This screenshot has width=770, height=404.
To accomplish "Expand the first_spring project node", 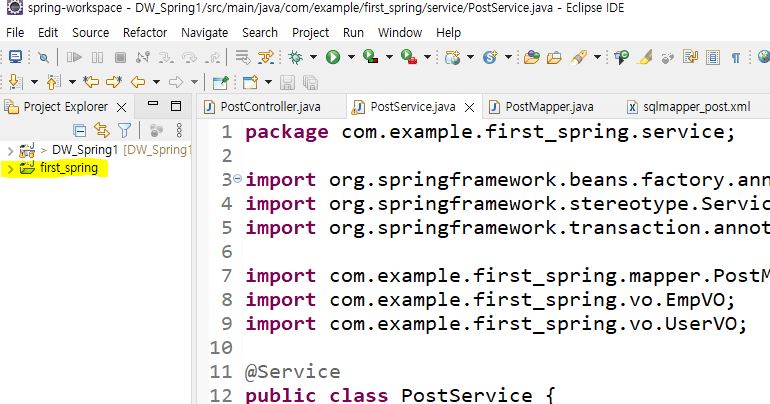I will tap(10, 169).
